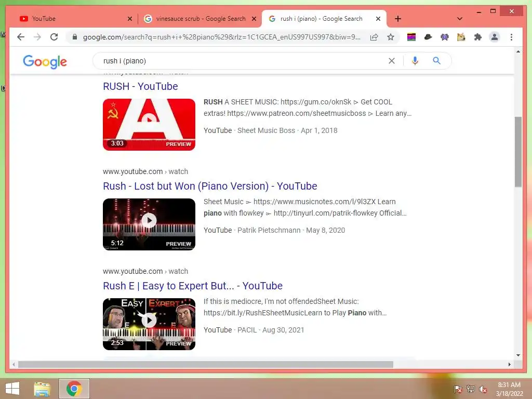Start voice search with the microphone

(x=415, y=61)
